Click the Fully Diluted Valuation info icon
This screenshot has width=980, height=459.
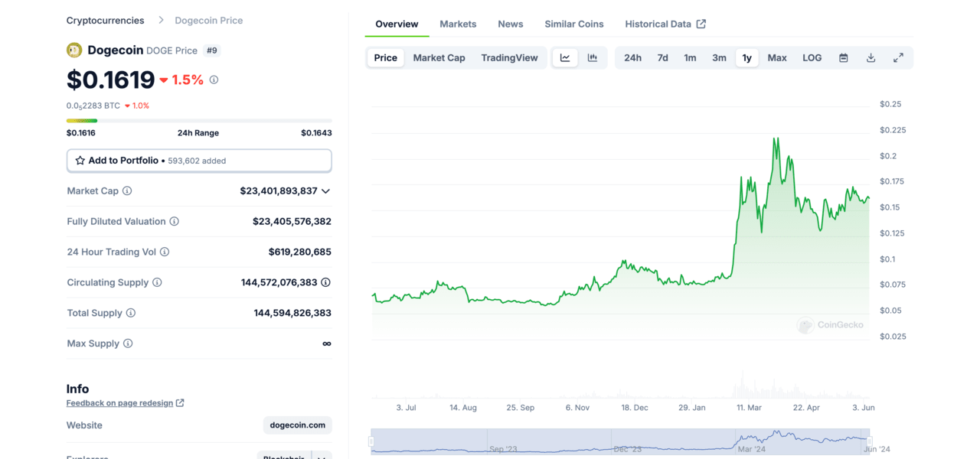[174, 222]
